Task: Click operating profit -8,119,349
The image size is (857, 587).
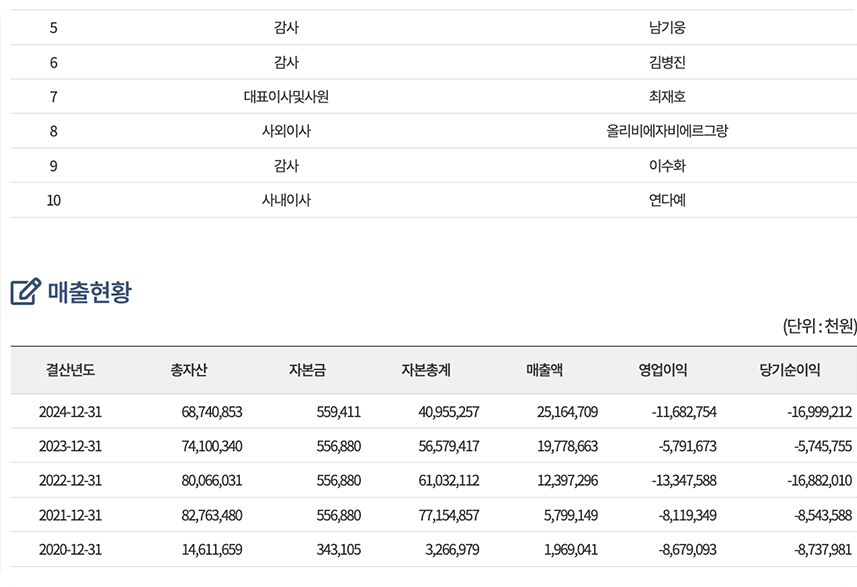Action: (688, 515)
